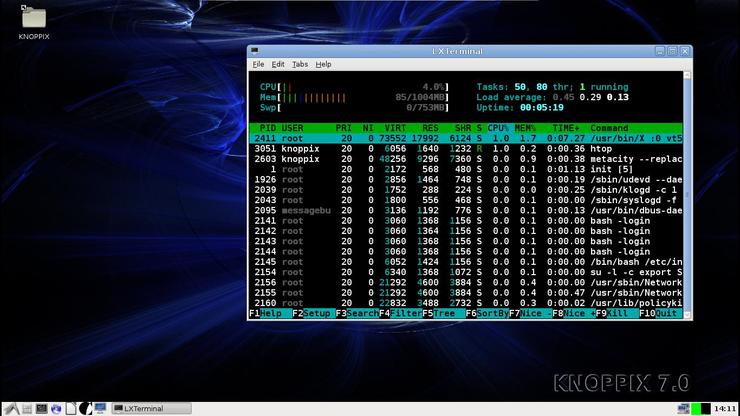Select the /sbin/udevd process row
The width and height of the screenshot is (740, 416).
466,180
